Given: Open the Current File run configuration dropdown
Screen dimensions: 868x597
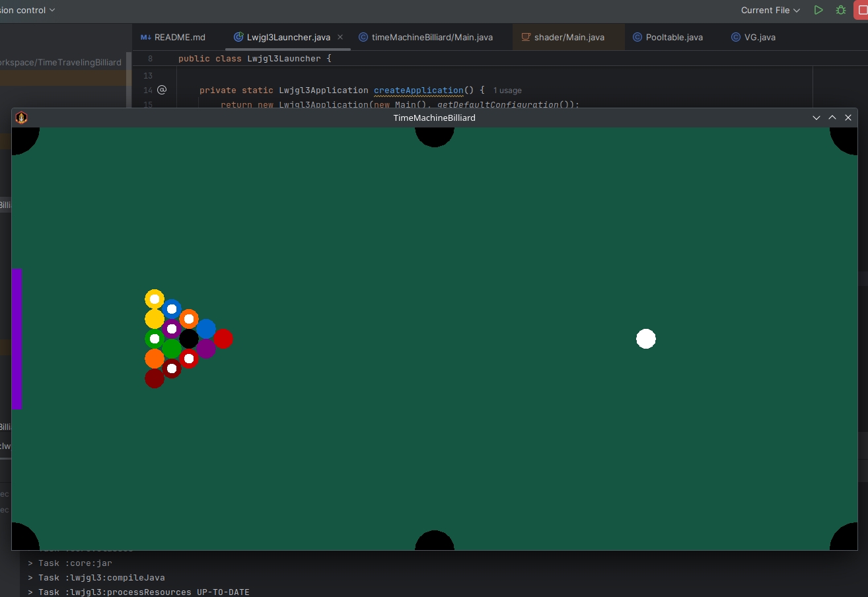Looking at the screenshot, I should click(x=770, y=10).
